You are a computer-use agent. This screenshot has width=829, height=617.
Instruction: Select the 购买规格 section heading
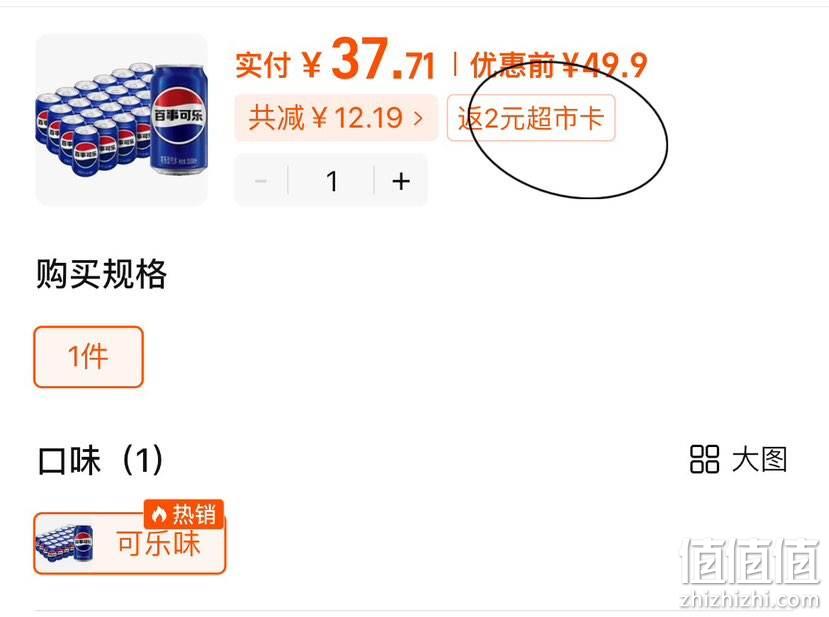[102, 274]
